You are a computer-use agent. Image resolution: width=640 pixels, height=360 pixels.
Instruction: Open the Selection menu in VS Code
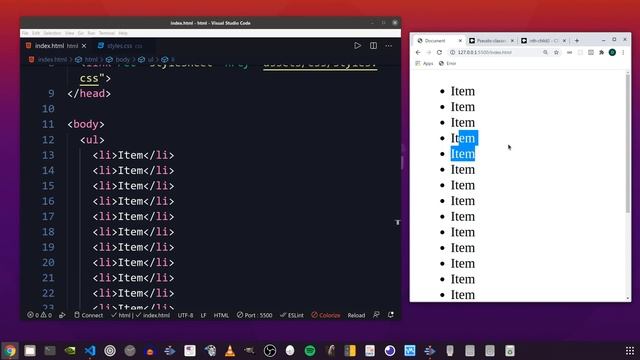point(52,33)
